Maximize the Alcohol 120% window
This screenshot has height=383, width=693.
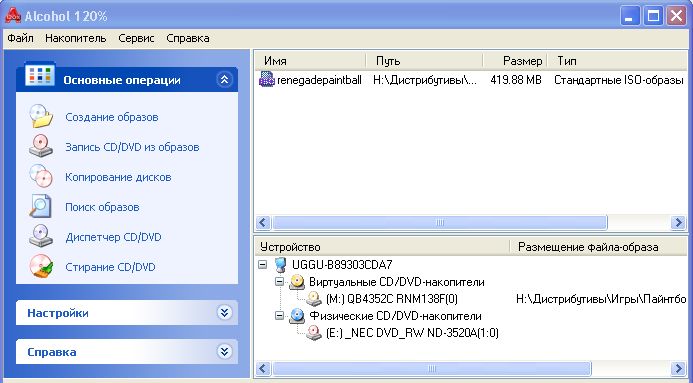(x=653, y=16)
